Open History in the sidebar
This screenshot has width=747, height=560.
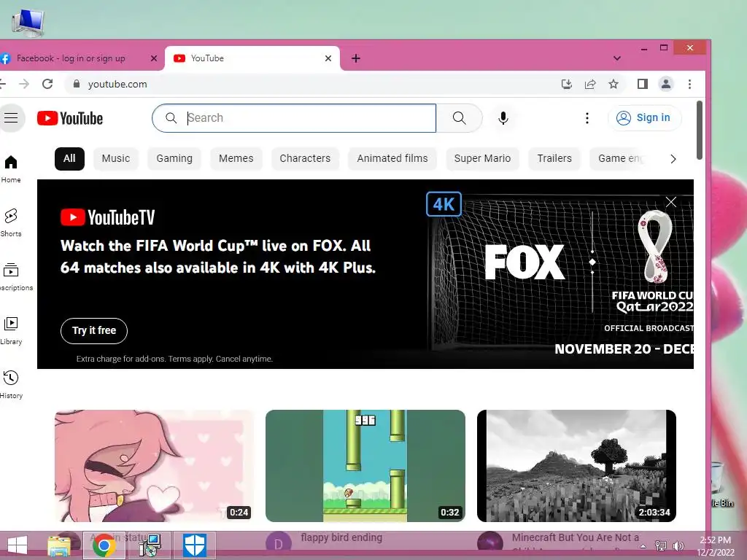pyautogui.click(x=11, y=385)
